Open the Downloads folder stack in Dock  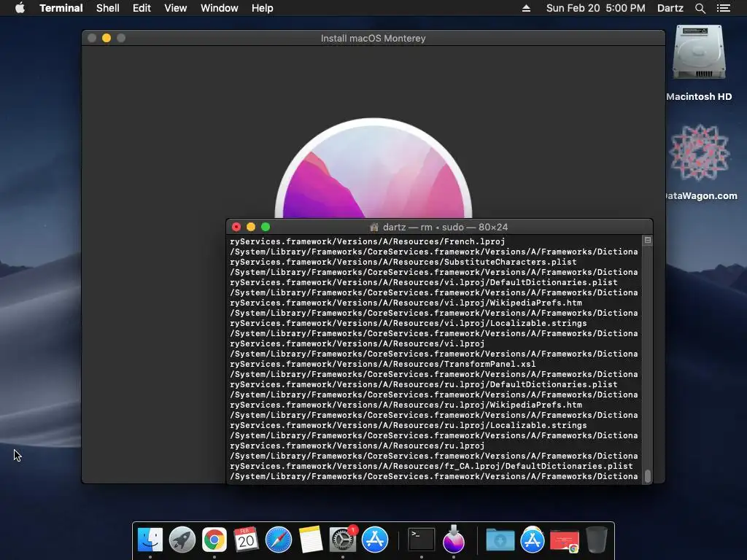[500, 540]
